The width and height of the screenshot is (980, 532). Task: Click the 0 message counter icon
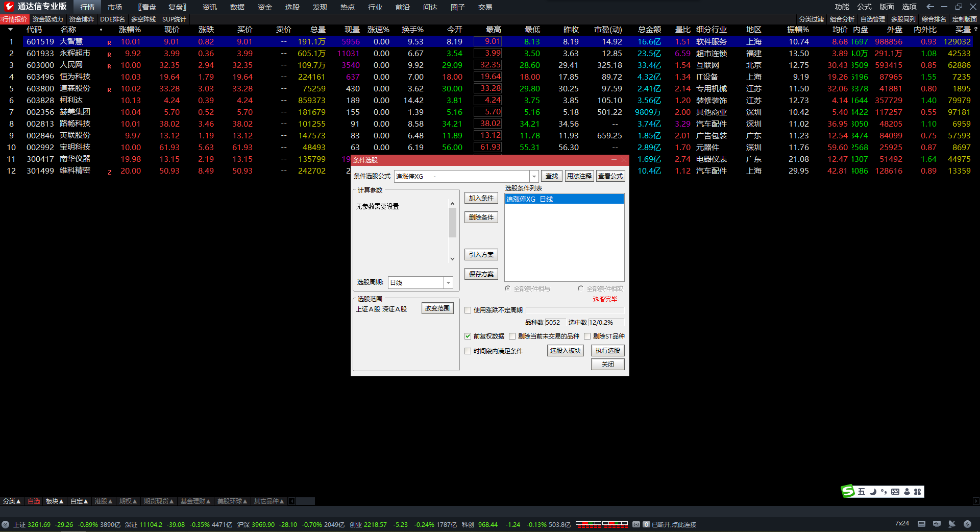646,524
